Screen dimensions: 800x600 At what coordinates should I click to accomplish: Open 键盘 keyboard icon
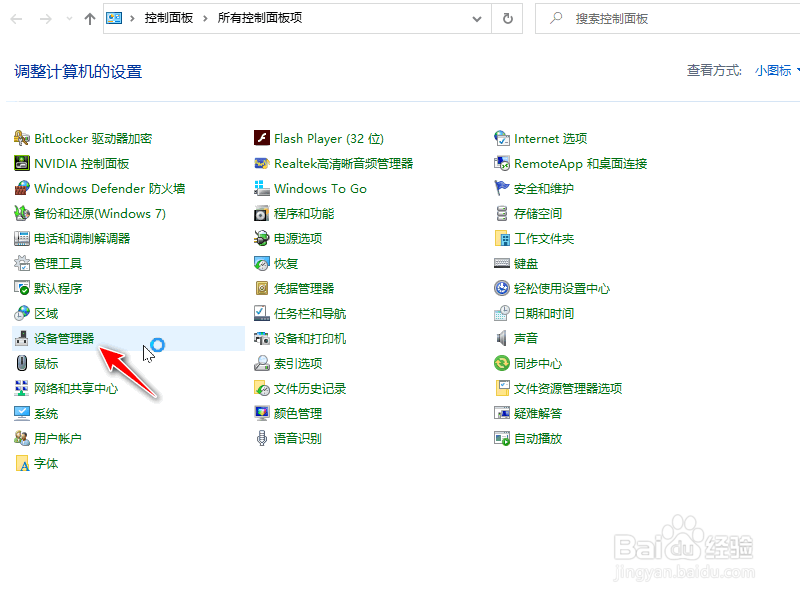[x=502, y=263]
